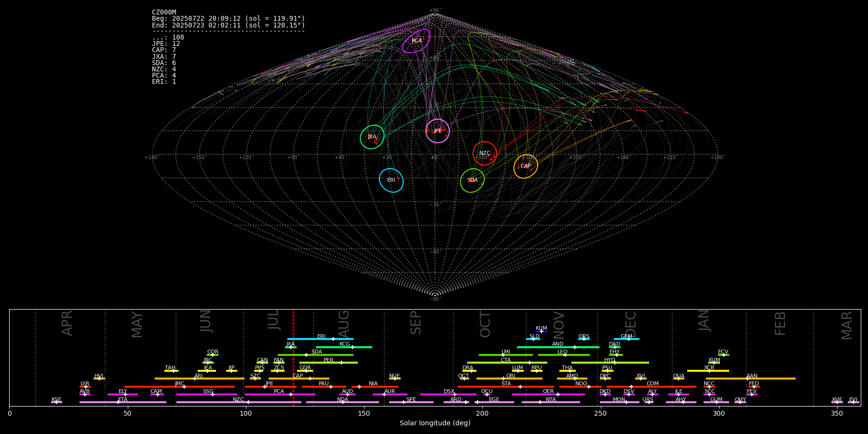
Task: Click the 'DEC' month label
Action: click(631, 324)
